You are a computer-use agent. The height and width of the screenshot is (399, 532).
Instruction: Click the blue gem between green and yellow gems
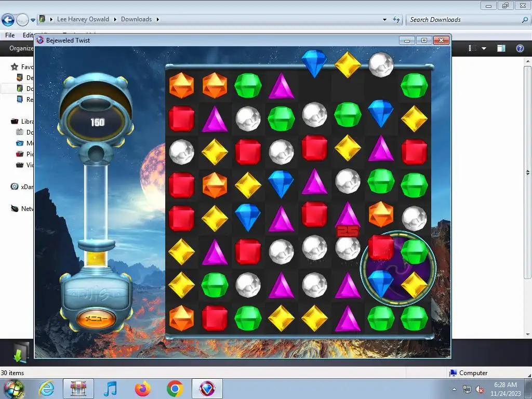click(381, 113)
